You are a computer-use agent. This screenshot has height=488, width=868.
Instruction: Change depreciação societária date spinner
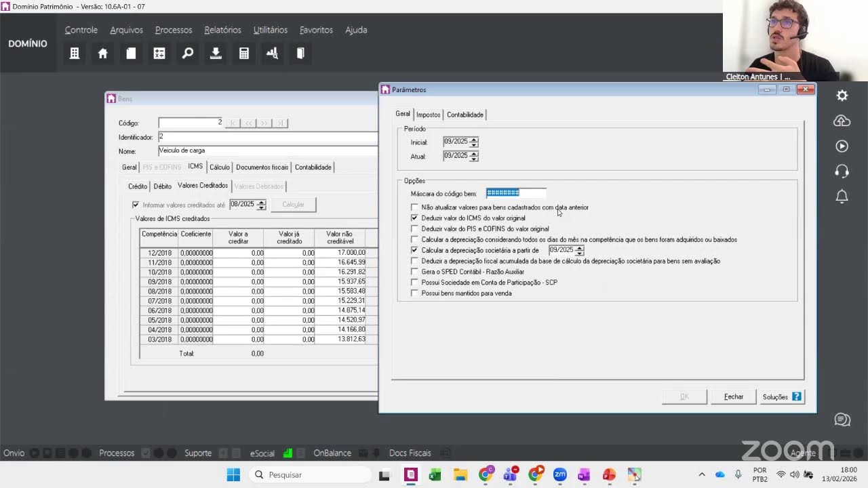pyautogui.click(x=579, y=250)
